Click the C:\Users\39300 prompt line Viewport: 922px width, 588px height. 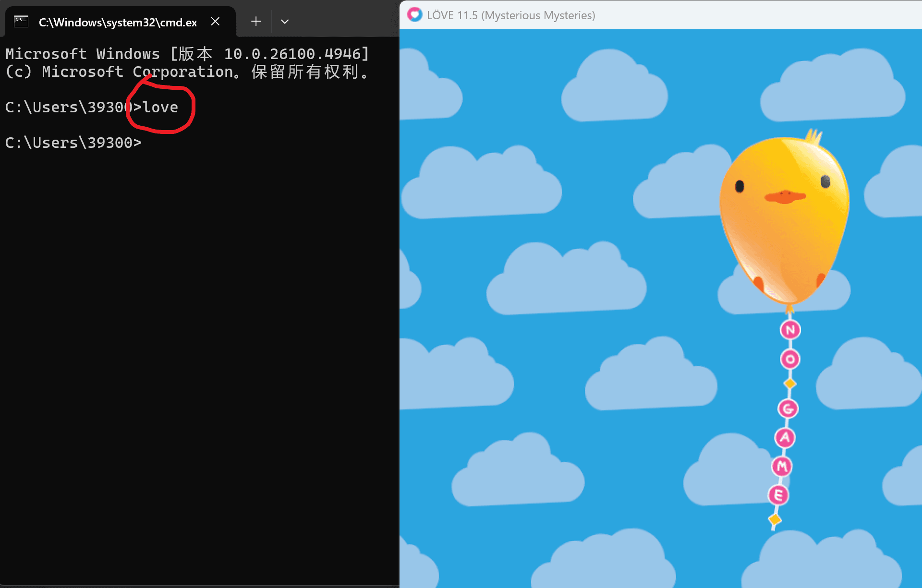tap(72, 142)
